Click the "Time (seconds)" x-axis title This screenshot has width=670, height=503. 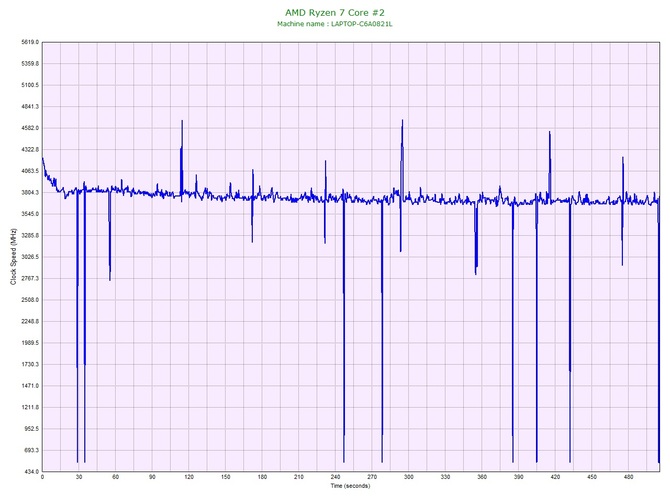(350, 486)
